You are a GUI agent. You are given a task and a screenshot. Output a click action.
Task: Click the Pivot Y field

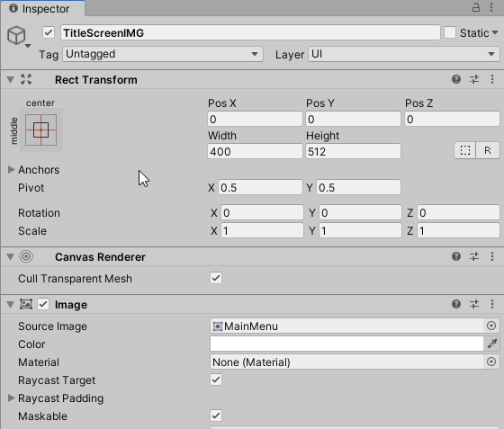coord(359,187)
